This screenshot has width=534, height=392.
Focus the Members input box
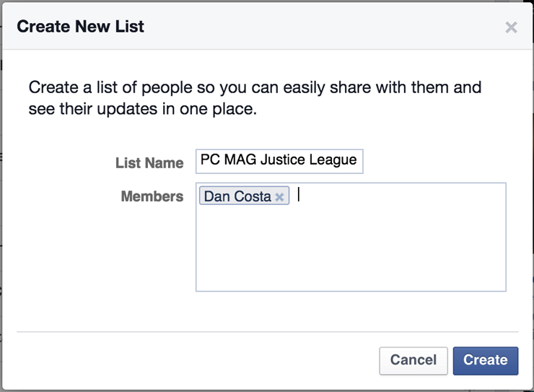397,238
